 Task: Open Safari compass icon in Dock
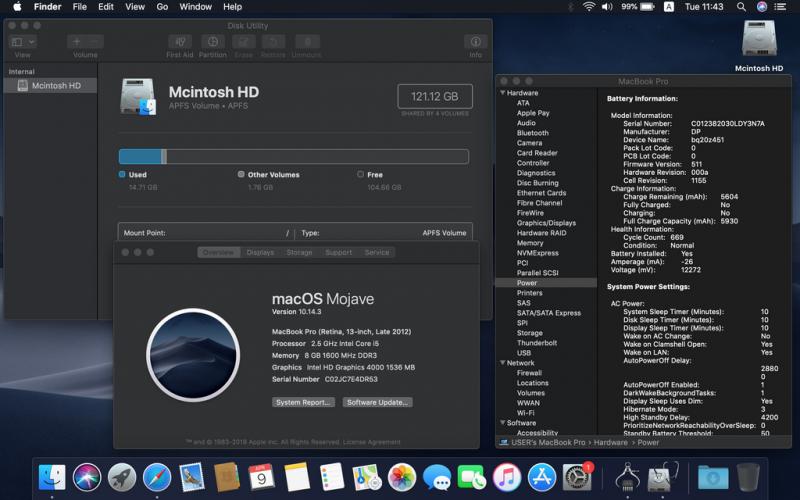pyautogui.click(x=157, y=478)
